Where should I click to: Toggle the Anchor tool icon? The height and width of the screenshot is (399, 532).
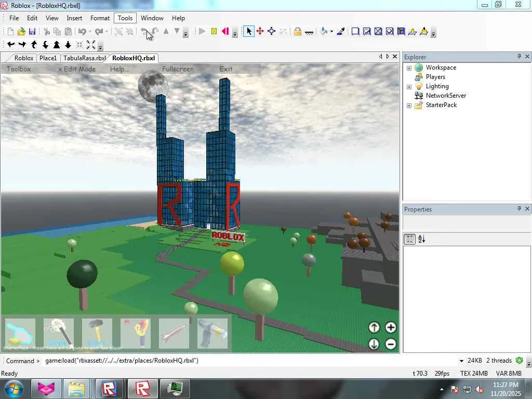click(x=309, y=32)
